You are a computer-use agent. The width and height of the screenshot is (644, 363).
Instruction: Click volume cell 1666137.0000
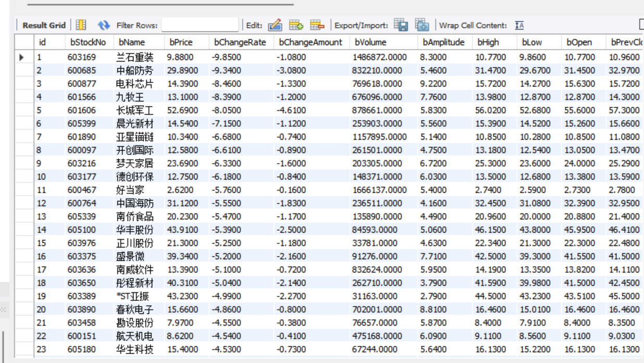(x=380, y=190)
